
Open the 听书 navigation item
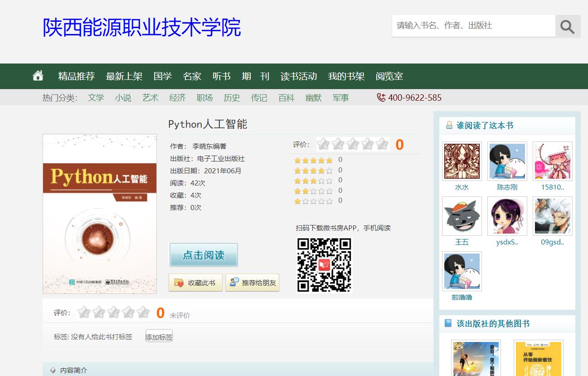221,76
